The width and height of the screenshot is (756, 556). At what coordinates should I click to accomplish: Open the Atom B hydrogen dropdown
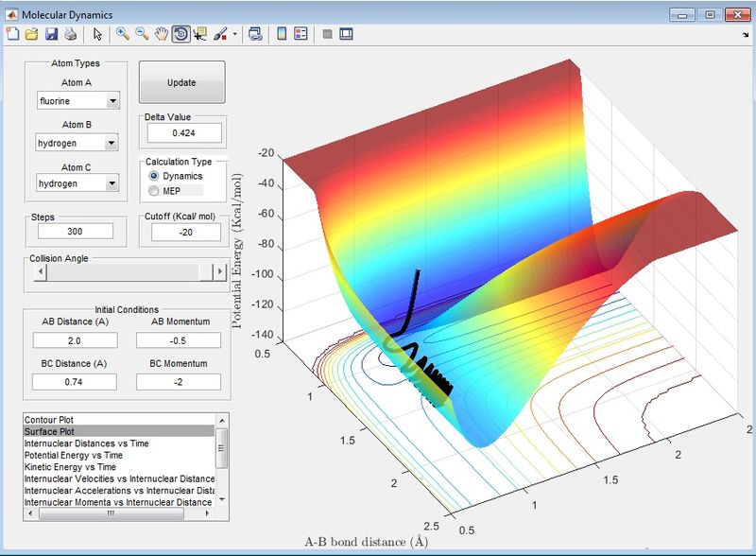112,143
